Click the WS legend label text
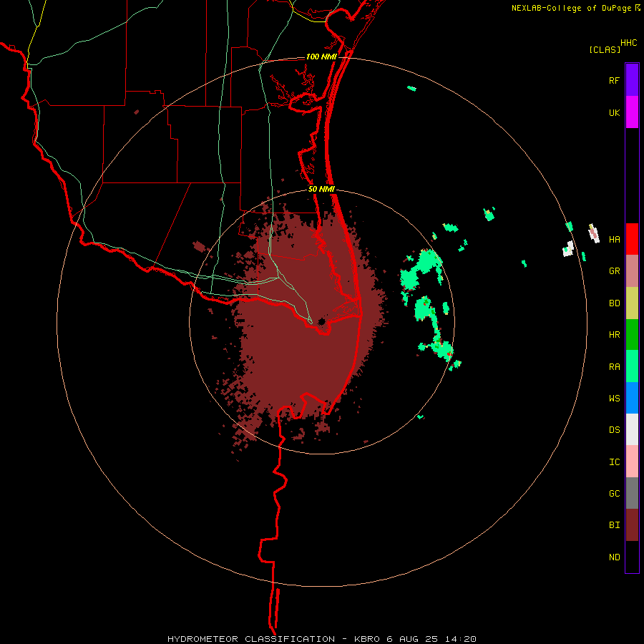644x644 pixels. coord(614,398)
